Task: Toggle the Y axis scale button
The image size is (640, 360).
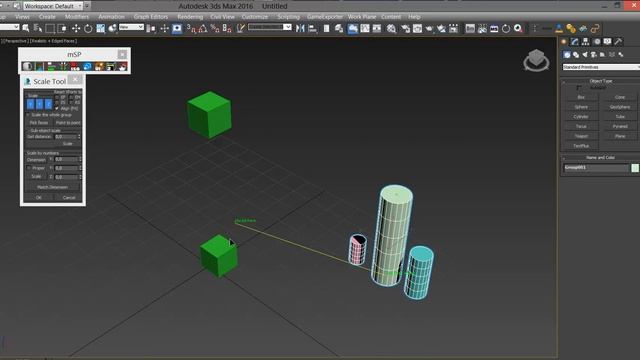Action: [40, 104]
